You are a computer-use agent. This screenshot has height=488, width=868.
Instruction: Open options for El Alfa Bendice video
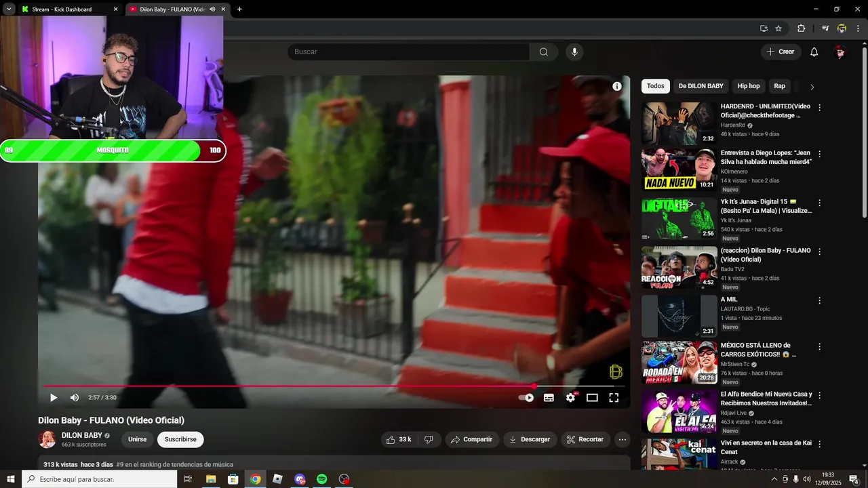tap(819, 395)
